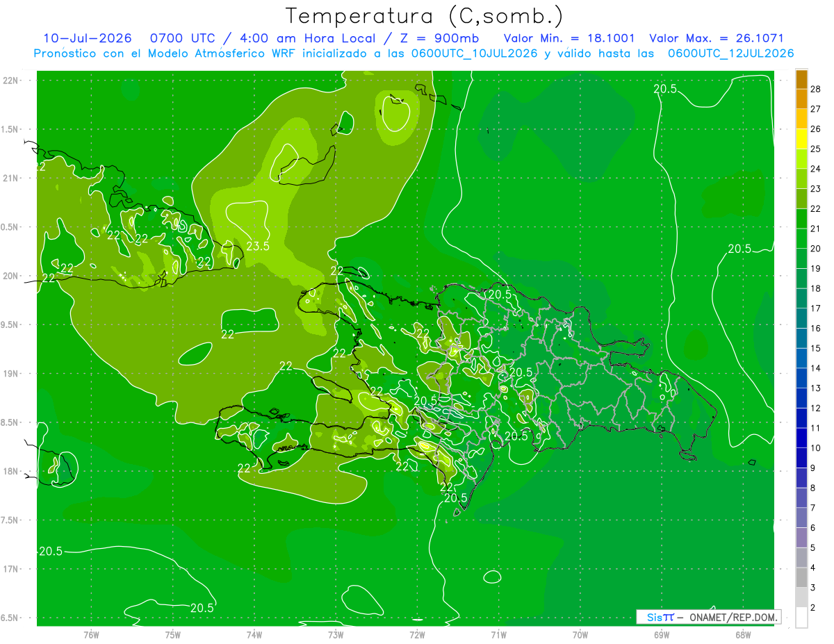Click the legend scale value '19'
The width and height of the screenshot is (834, 644).
click(x=816, y=268)
